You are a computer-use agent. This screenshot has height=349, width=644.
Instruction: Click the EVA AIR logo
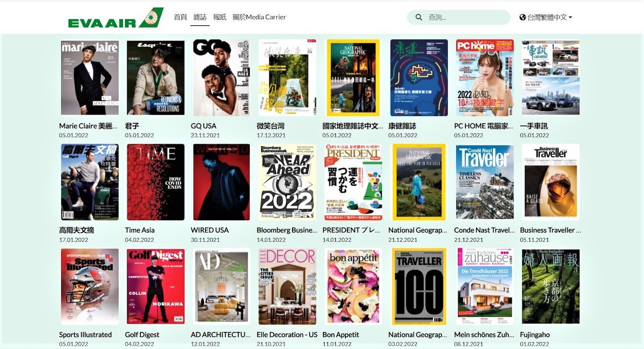(115, 17)
